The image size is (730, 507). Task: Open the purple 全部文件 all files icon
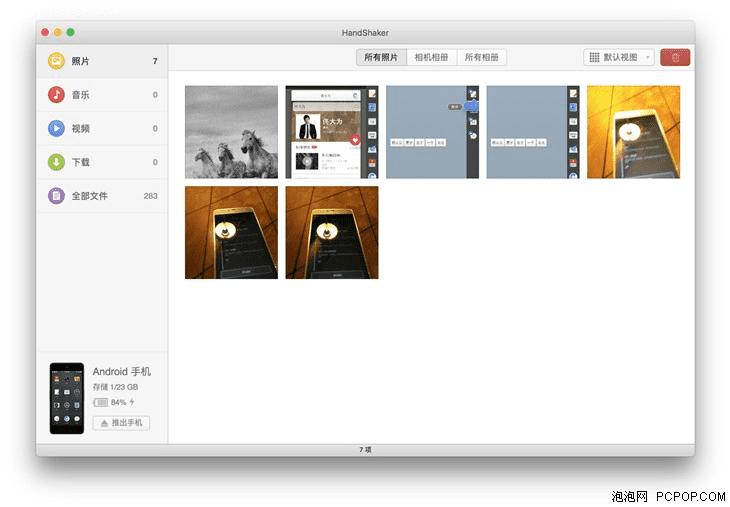(x=56, y=196)
